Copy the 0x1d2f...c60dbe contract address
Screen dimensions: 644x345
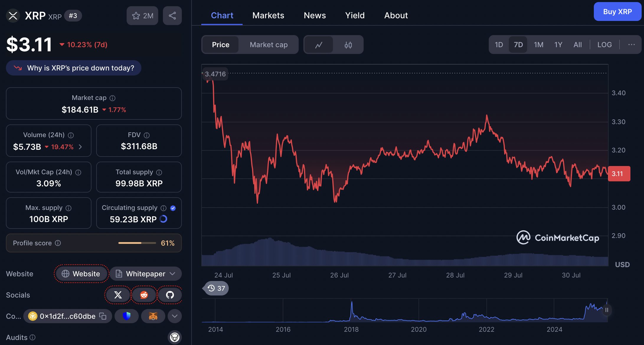pos(103,316)
